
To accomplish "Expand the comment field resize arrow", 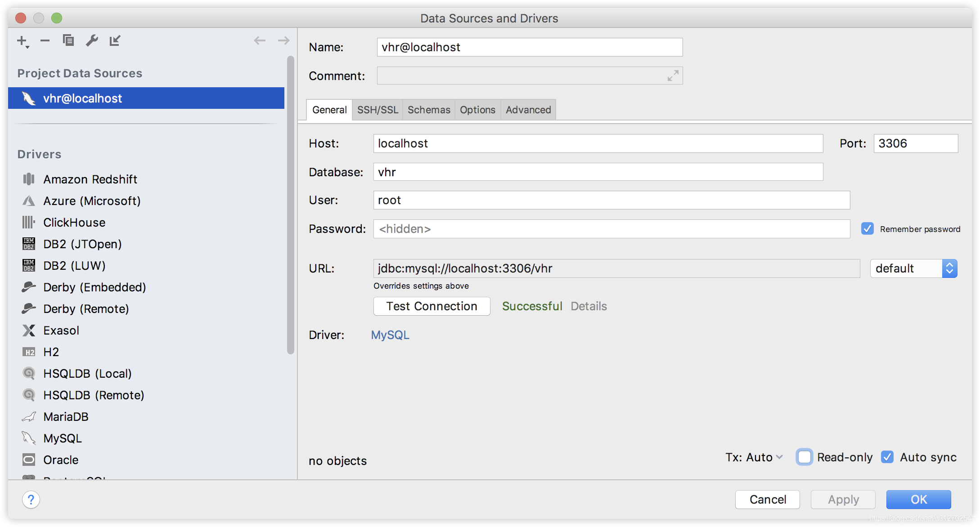I will (x=674, y=76).
